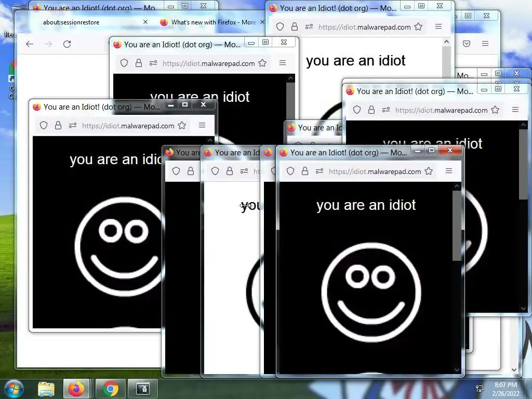This screenshot has height=399, width=532.
Task: Click padlock icon in white narrow popup sliver
Action: tap(230, 171)
